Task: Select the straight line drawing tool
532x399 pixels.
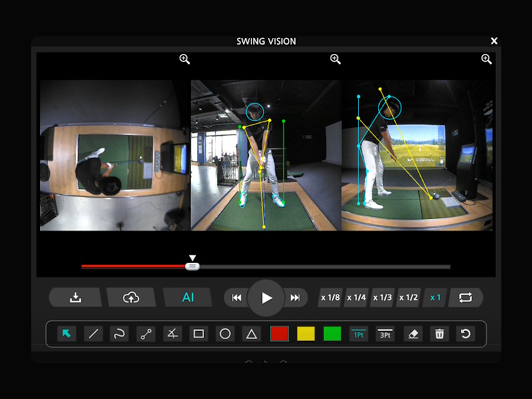Action: 93,334
